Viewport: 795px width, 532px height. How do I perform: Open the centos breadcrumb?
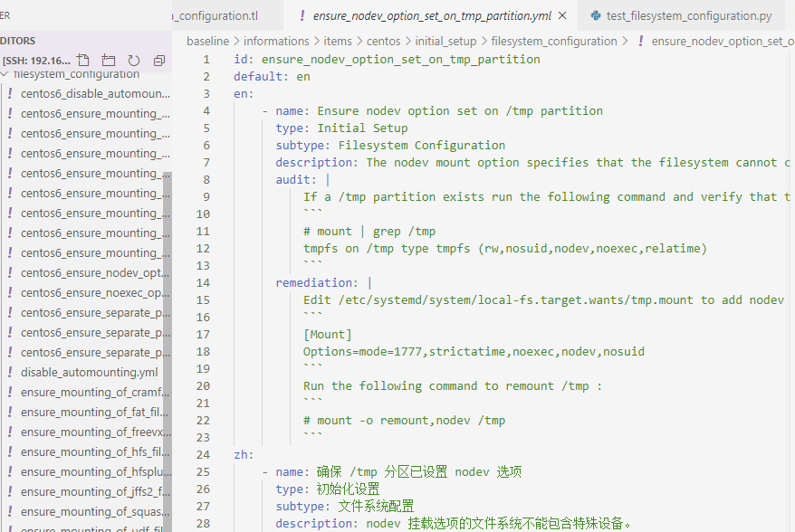383,41
